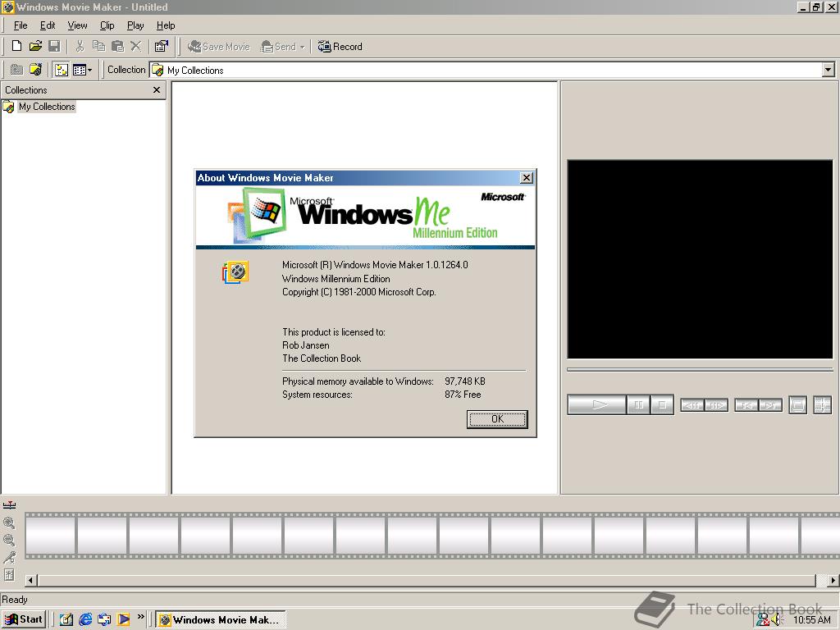
Task: Click the Paste clipboard icon
Action: [x=117, y=46]
